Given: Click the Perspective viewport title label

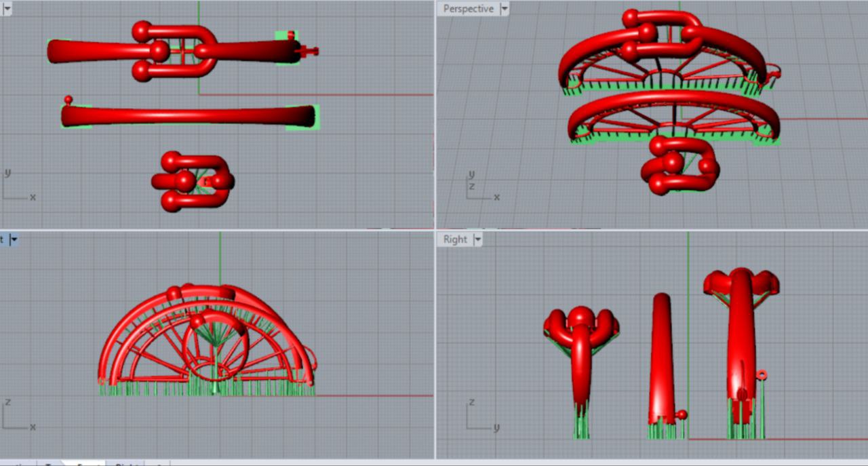Looking at the screenshot, I should [x=468, y=9].
